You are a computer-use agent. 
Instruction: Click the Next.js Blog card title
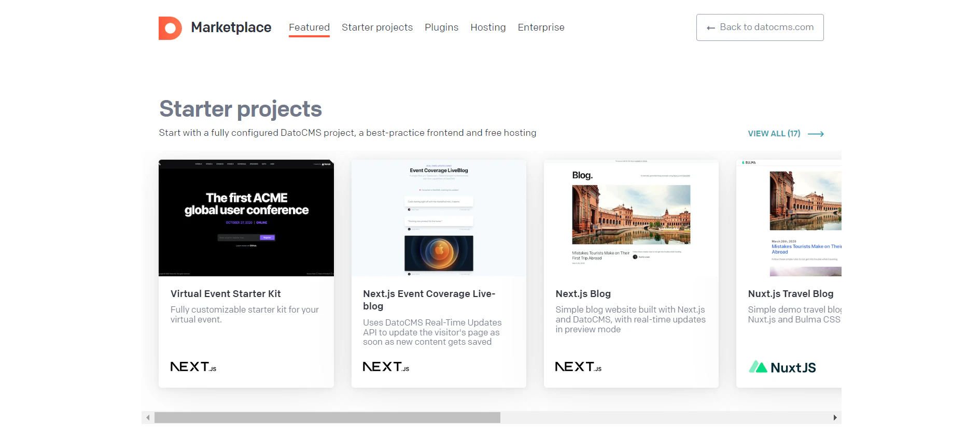point(583,294)
